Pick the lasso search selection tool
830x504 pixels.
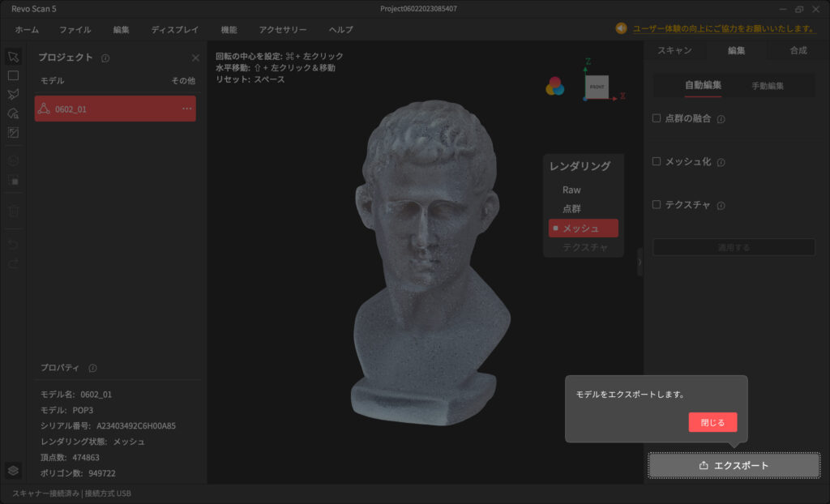pos(13,113)
